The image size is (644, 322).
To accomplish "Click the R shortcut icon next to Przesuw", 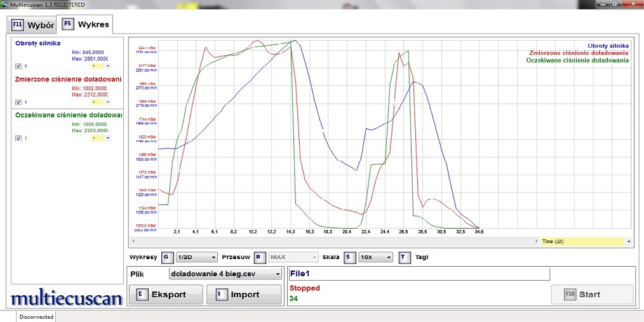I will pyautogui.click(x=259, y=257).
